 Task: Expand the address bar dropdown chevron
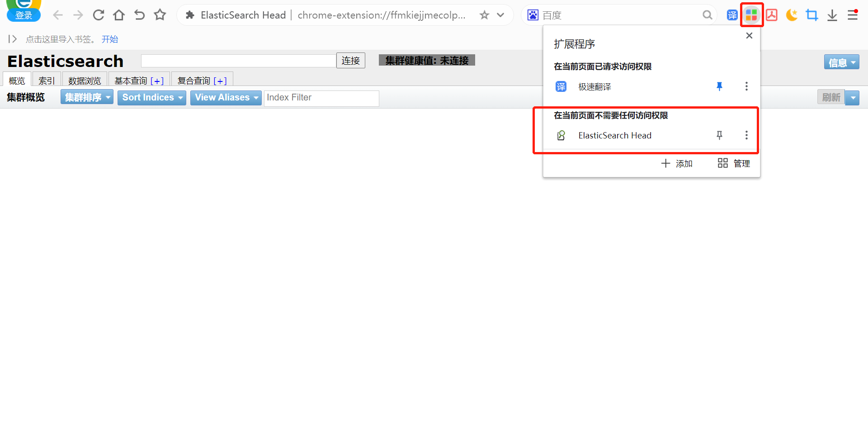[x=500, y=15]
